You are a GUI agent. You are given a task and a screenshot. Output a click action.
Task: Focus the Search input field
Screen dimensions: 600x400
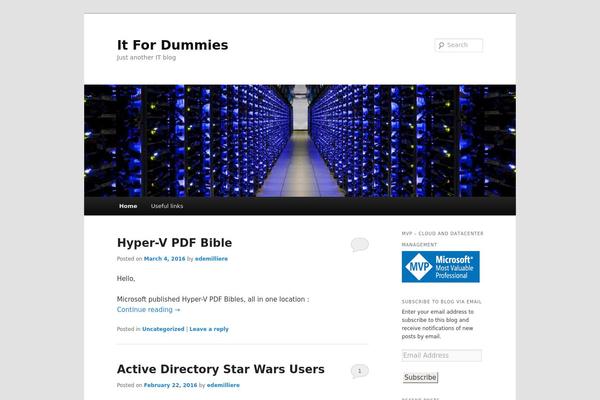(459, 45)
